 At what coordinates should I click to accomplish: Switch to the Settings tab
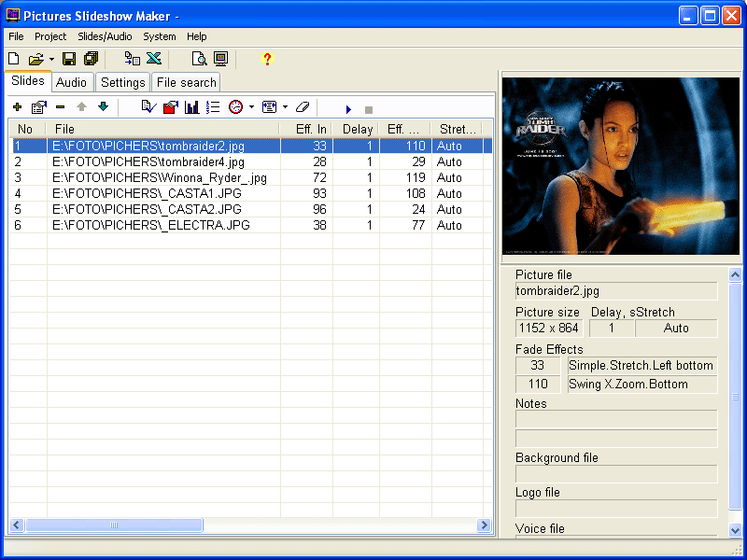(x=123, y=82)
